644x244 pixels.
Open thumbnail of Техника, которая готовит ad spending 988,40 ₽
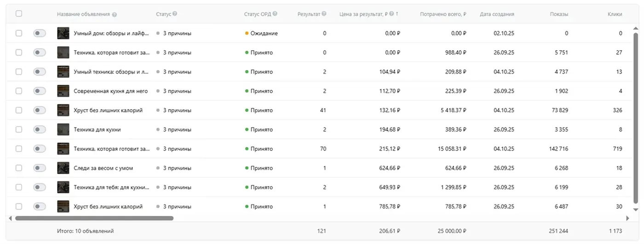pos(63,52)
